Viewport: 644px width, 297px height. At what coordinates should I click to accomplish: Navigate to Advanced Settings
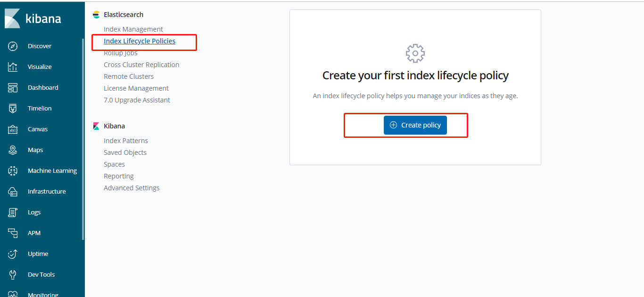(x=132, y=188)
